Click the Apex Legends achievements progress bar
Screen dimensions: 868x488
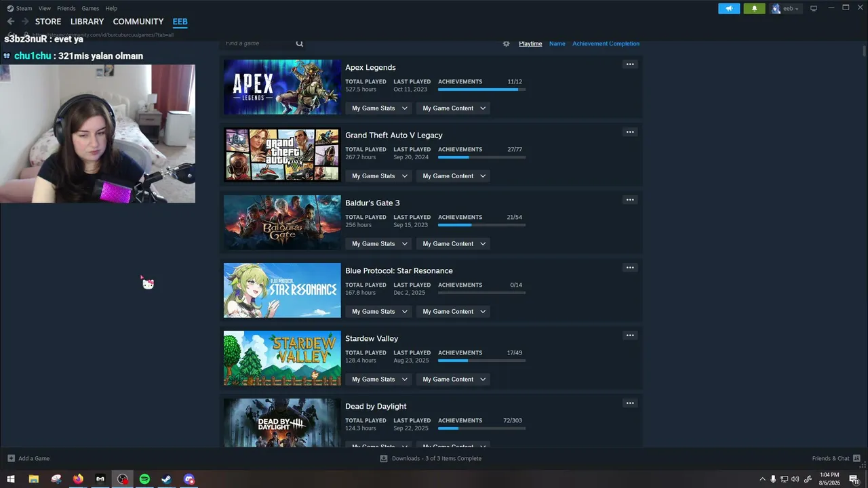pyautogui.click(x=481, y=89)
